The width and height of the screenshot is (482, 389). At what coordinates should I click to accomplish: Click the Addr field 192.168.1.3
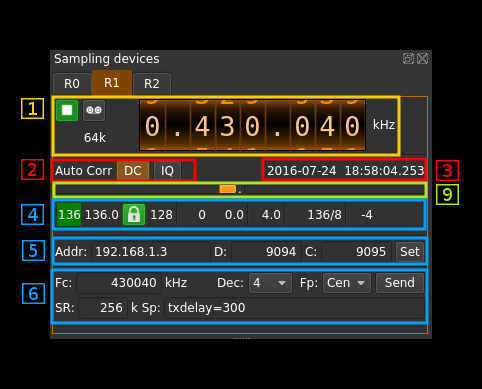point(151,252)
